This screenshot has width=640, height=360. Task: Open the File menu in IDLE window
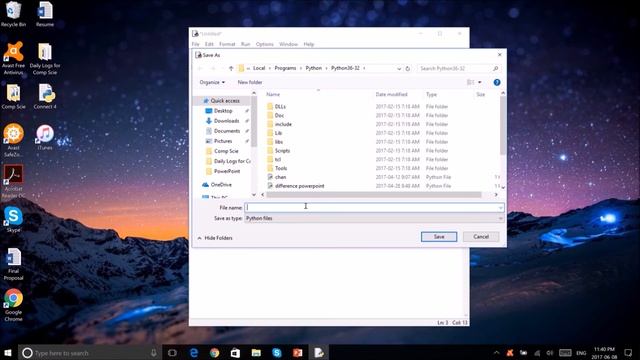196,44
